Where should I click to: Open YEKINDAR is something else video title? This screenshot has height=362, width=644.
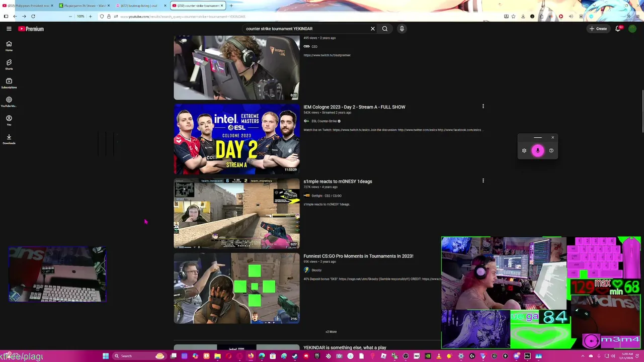[x=345, y=347]
